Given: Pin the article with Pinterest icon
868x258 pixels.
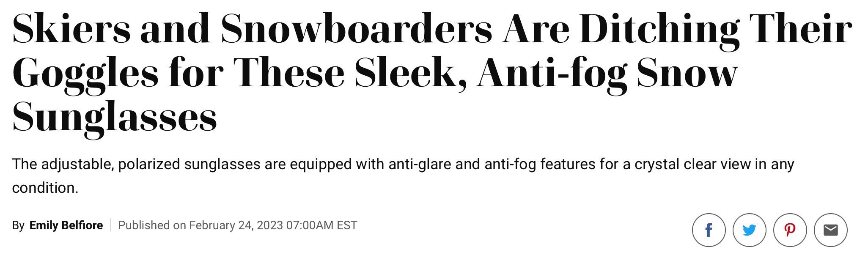Looking at the screenshot, I should pos(790,230).
